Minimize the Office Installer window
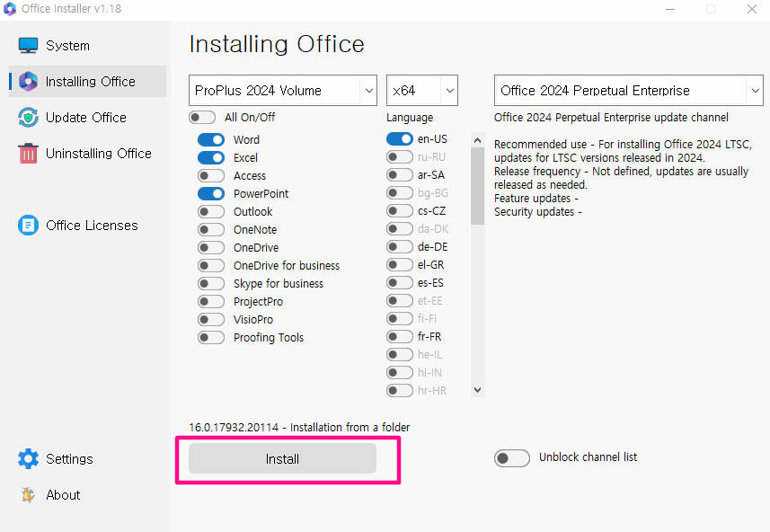This screenshot has width=770, height=532. click(x=670, y=9)
